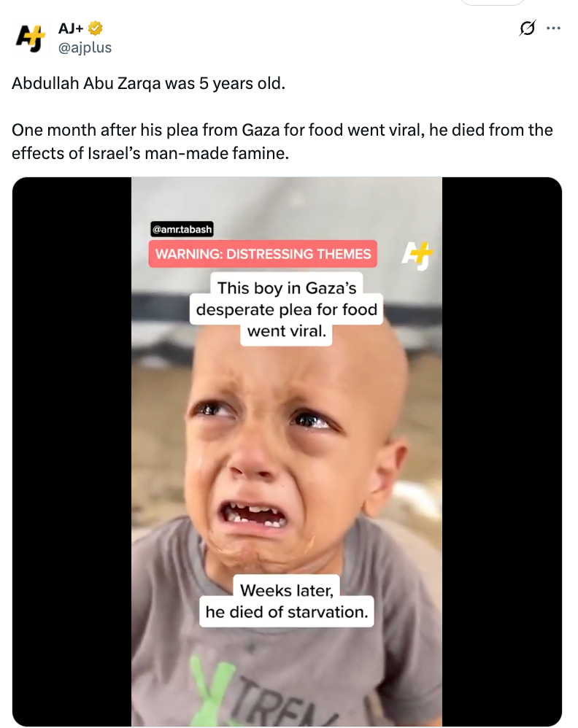Play the embedded video
The image size is (578, 728).
(287, 452)
